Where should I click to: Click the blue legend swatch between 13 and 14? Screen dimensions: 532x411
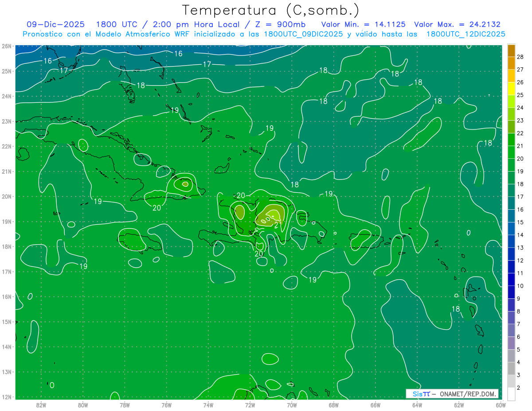[x=511, y=241]
